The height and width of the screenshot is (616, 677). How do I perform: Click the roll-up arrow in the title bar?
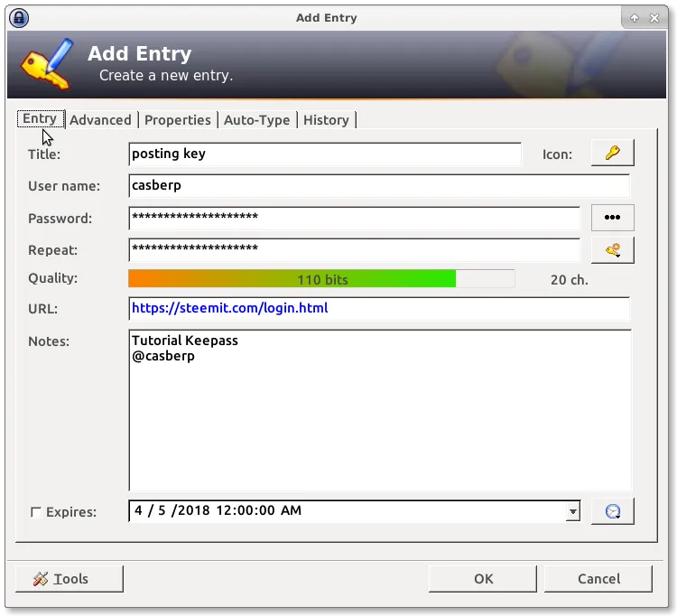635,18
